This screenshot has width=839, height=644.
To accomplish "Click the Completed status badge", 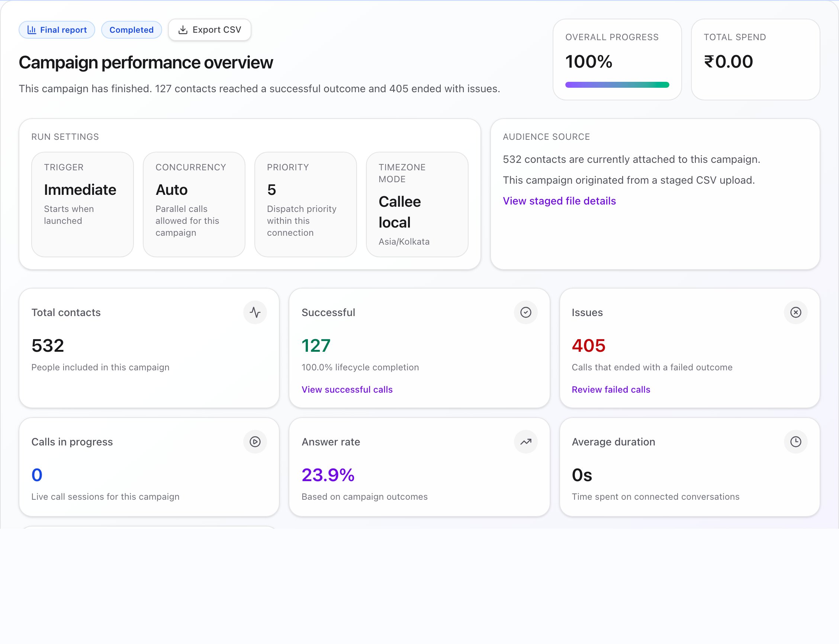I will pyautogui.click(x=132, y=30).
